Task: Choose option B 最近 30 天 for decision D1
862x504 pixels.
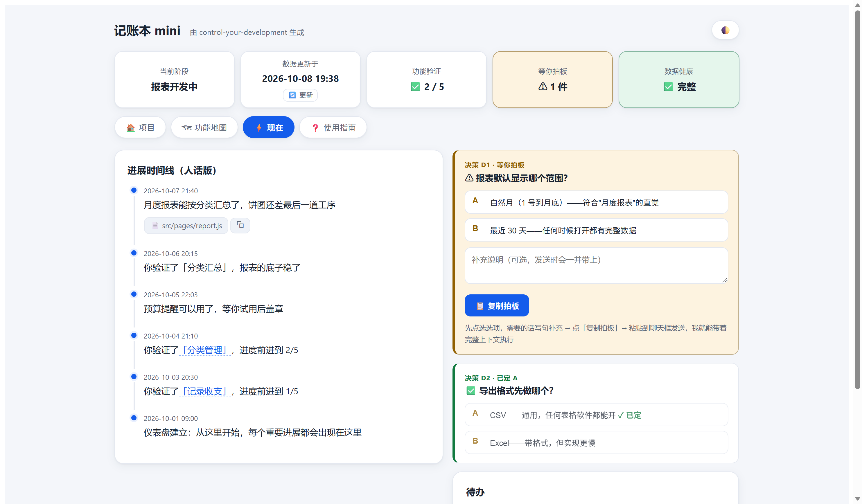Action: click(596, 230)
